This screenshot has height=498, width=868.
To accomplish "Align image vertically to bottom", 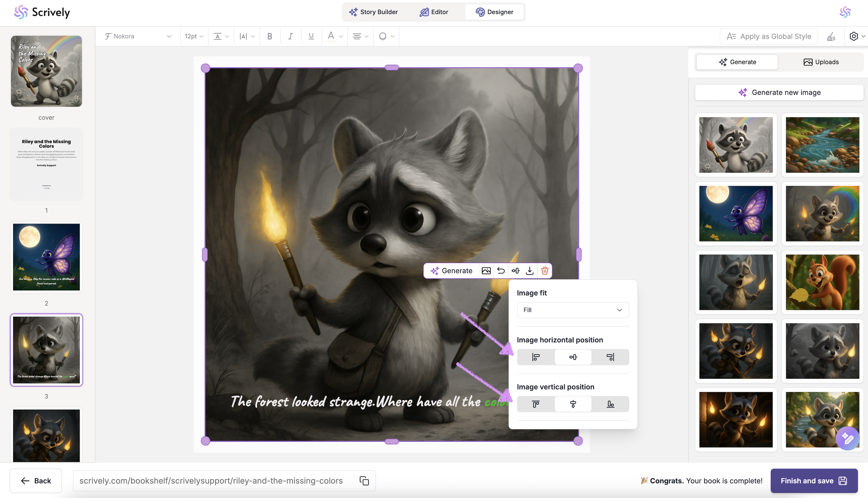I will tap(610, 404).
